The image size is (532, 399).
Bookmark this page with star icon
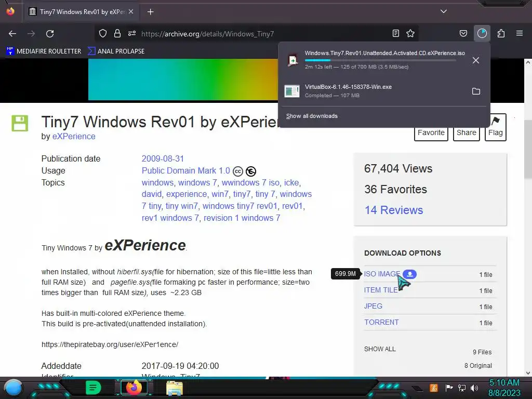tap(410, 33)
